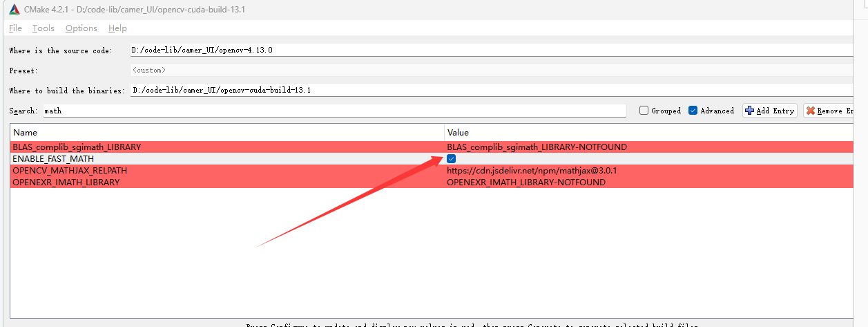868x327 pixels.
Task: Select the ENABLE_FAST_MATH entry name
Action: click(x=55, y=159)
